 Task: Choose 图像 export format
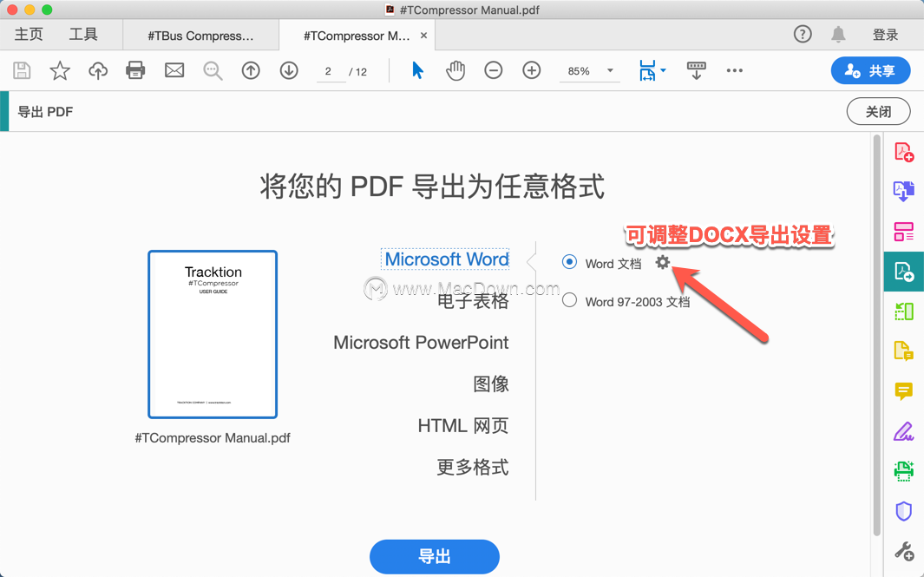click(x=491, y=384)
